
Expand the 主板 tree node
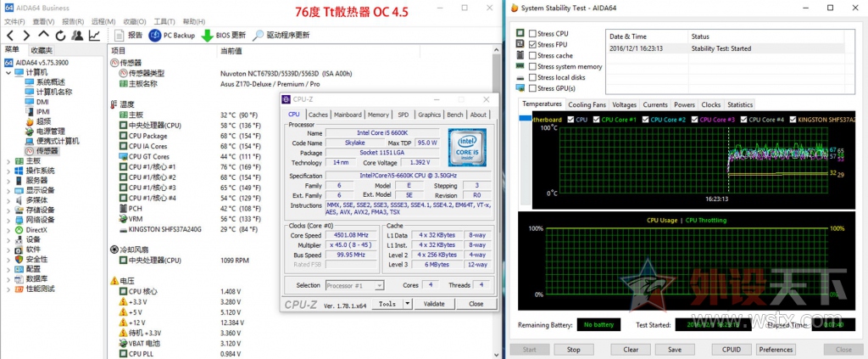click(8, 160)
